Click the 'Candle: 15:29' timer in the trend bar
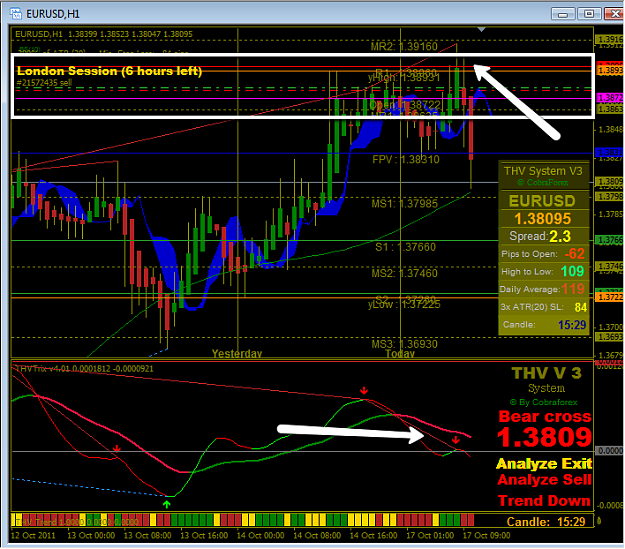625x549 pixels. pos(546,521)
